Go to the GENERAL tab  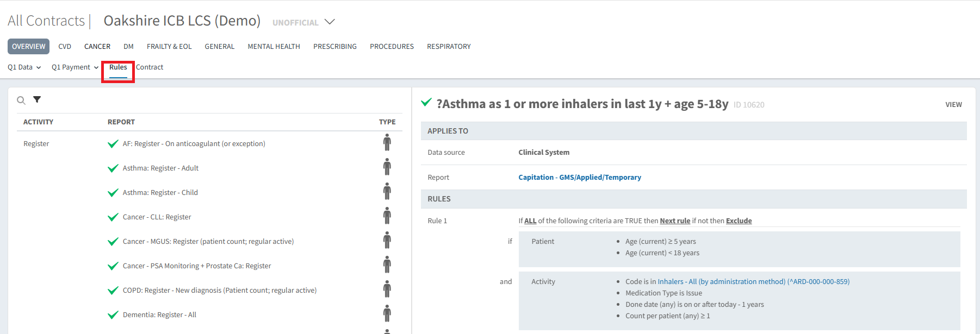click(x=220, y=46)
